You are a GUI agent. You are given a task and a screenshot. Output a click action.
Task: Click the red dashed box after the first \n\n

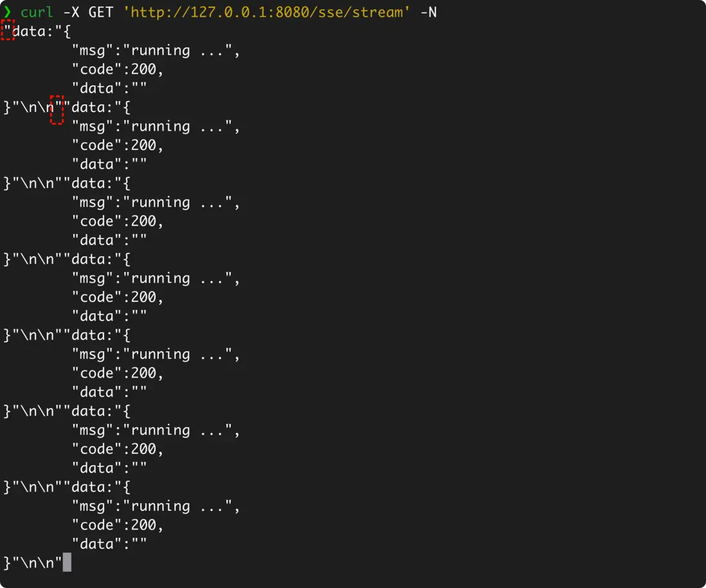click(57, 110)
